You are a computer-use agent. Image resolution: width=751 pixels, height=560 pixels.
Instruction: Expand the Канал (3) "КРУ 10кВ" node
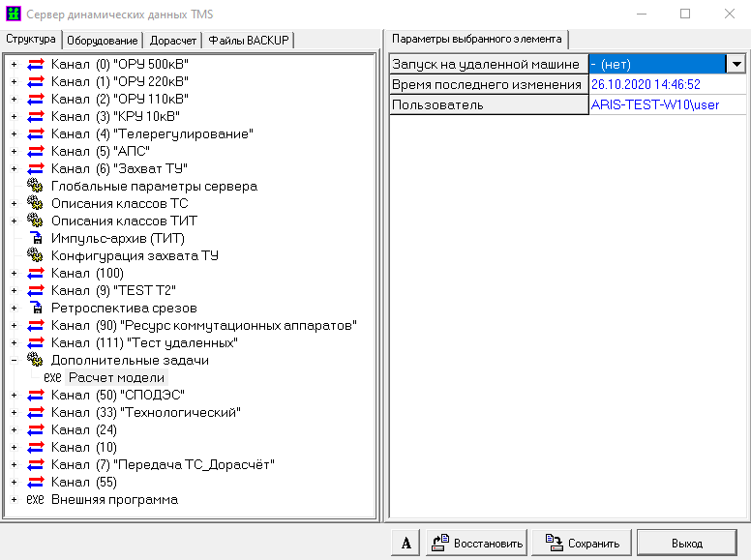(14, 116)
